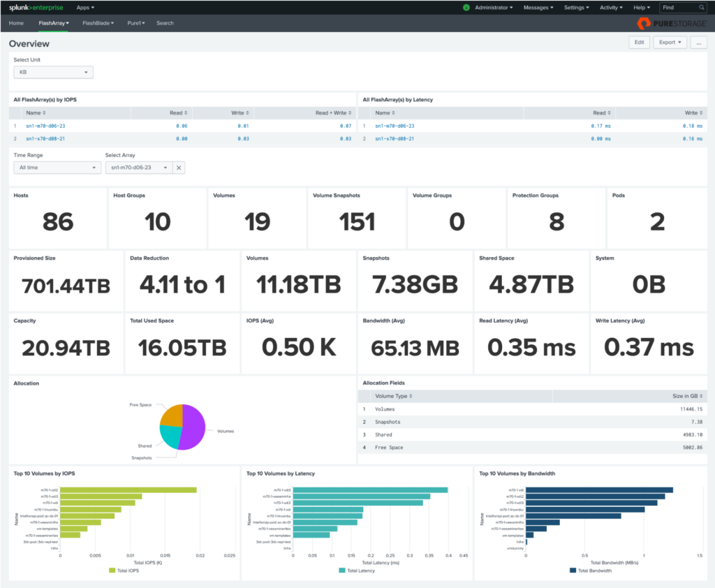This screenshot has height=588, width=715.
Task: Click the Free Space row size 5002.86
Action: [692, 448]
